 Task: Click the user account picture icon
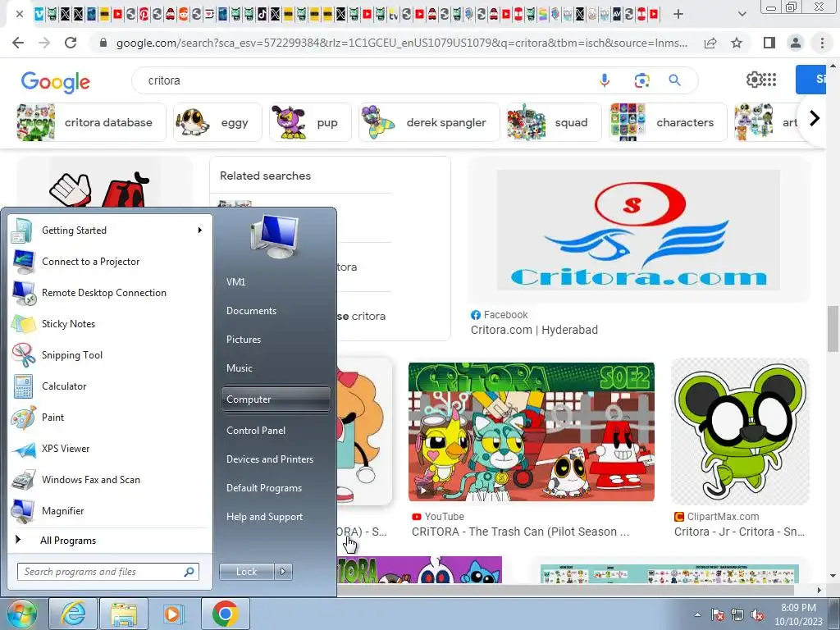click(274, 236)
